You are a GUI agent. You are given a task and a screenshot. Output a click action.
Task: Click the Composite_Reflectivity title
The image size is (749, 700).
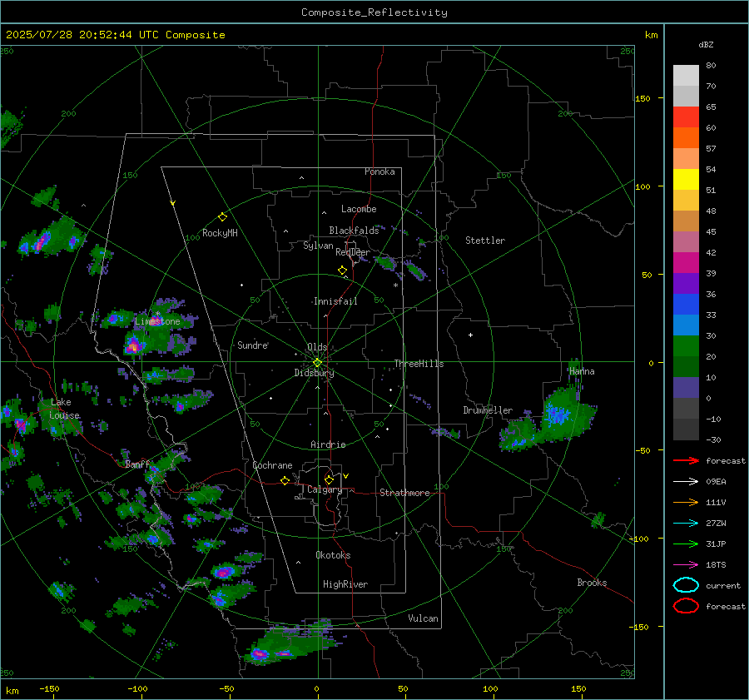tap(374, 12)
